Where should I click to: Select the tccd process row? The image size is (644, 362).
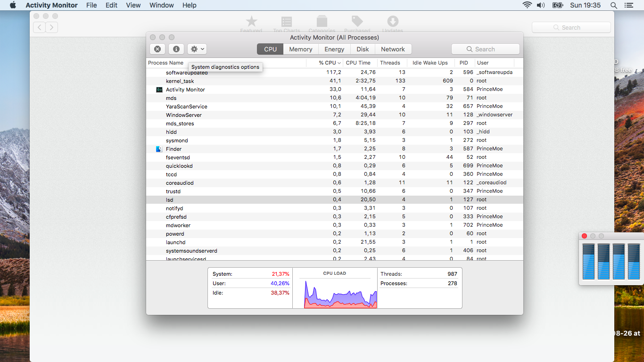[x=335, y=174]
